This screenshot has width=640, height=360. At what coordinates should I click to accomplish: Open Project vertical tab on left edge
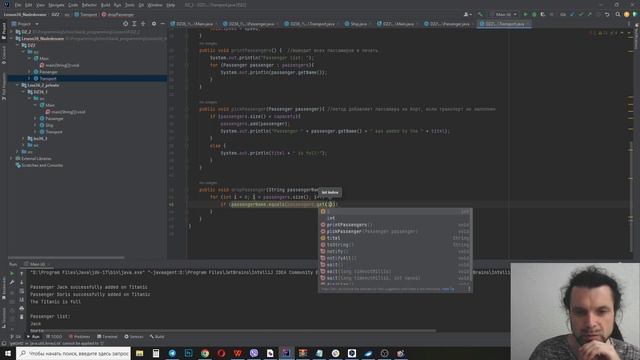(x=4, y=32)
